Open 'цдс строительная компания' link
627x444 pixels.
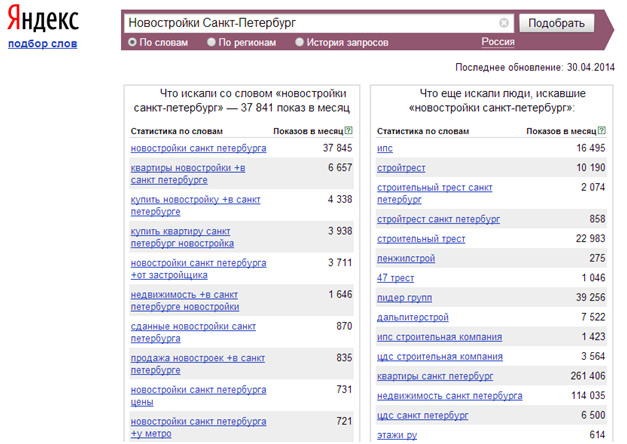pos(440,356)
